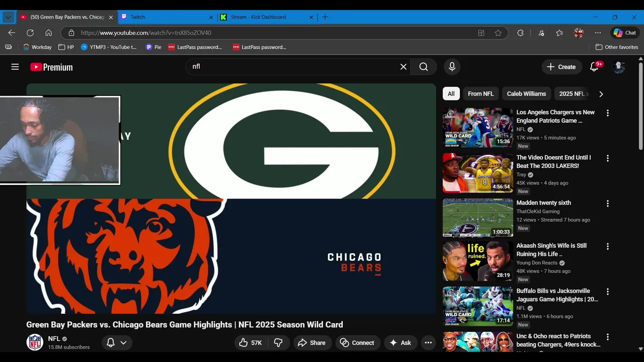Screen dimensions: 644x362
Task: Select the From NFL filter chip
Action: tap(480, 94)
